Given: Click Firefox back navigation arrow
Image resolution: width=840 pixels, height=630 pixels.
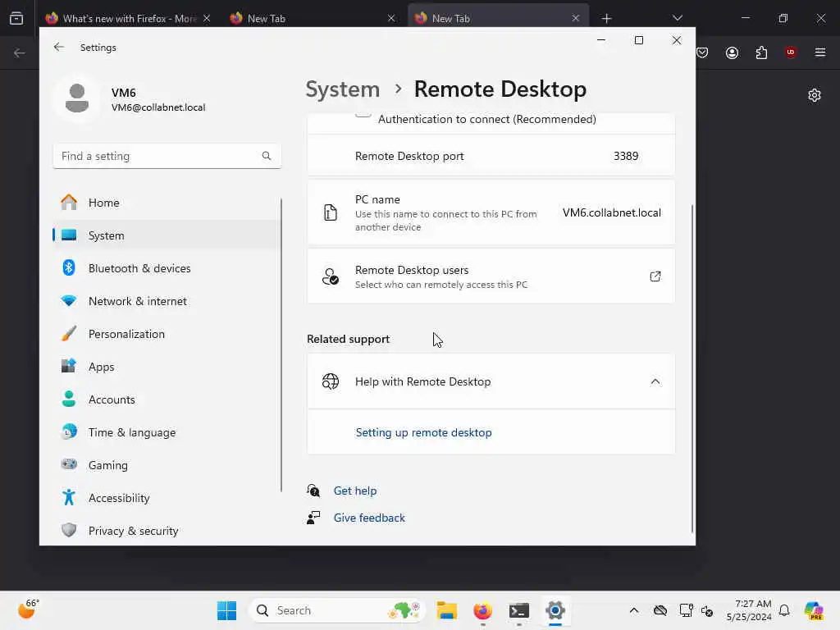Looking at the screenshot, I should (x=20, y=52).
